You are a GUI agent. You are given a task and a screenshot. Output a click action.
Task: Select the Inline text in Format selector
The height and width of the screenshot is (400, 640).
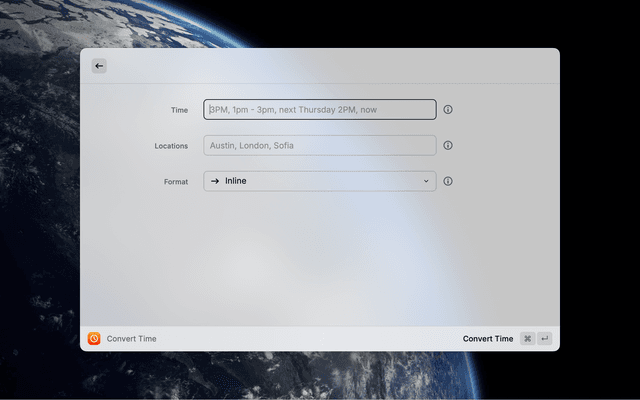coord(236,181)
